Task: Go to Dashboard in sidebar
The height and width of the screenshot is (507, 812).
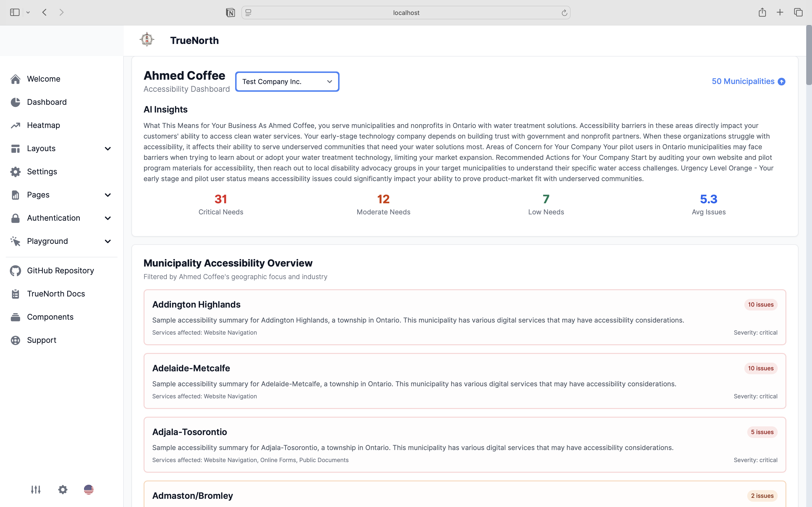Action: [47, 102]
